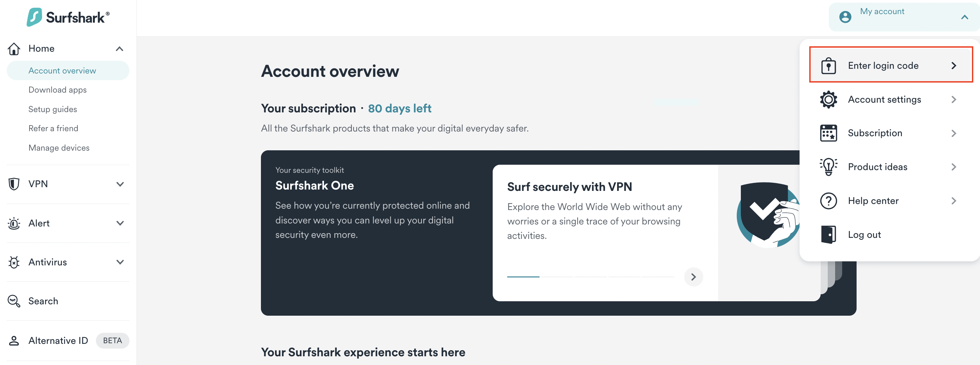Viewport: 980px width, 365px height.
Task: Click the Account settings gear icon
Action: (x=828, y=100)
